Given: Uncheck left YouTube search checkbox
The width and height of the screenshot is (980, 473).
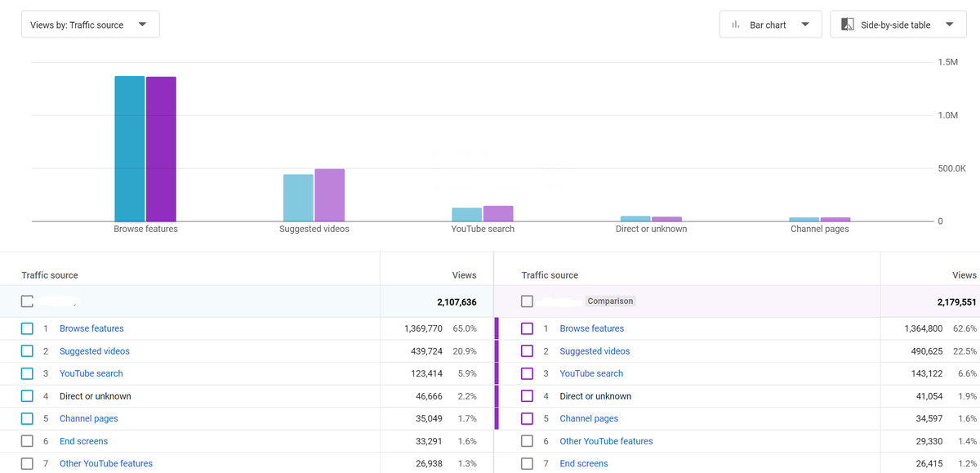Looking at the screenshot, I should coord(27,373).
